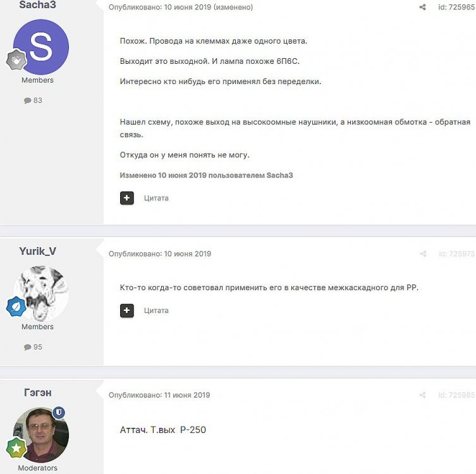Open Гэгэн username link
The width and height of the screenshot is (476, 474).
(37, 392)
